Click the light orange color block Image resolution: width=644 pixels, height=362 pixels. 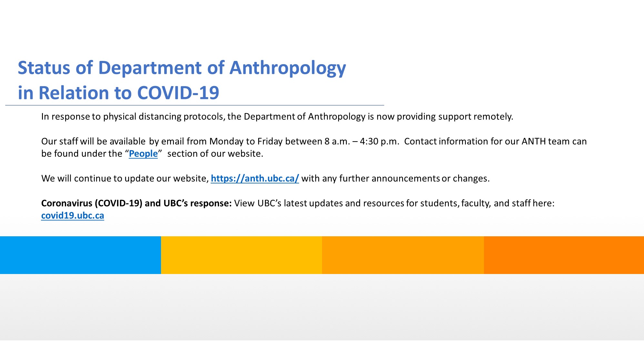(x=403, y=255)
